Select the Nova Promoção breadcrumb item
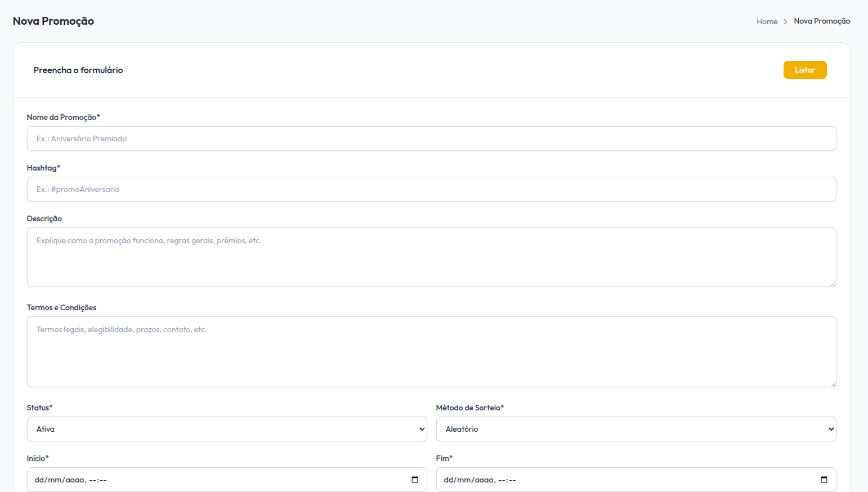The width and height of the screenshot is (868, 492). [822, 21]
